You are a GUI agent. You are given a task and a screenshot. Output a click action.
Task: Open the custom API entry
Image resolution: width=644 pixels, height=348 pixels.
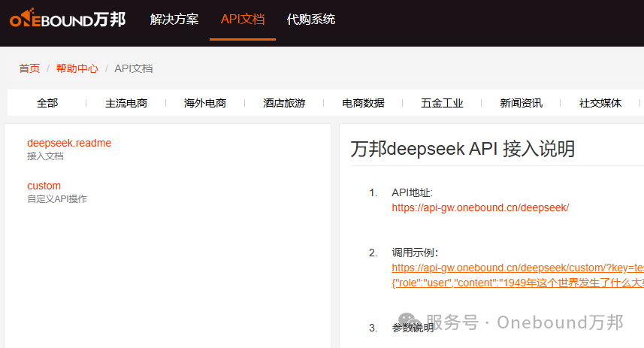point(44,186)
